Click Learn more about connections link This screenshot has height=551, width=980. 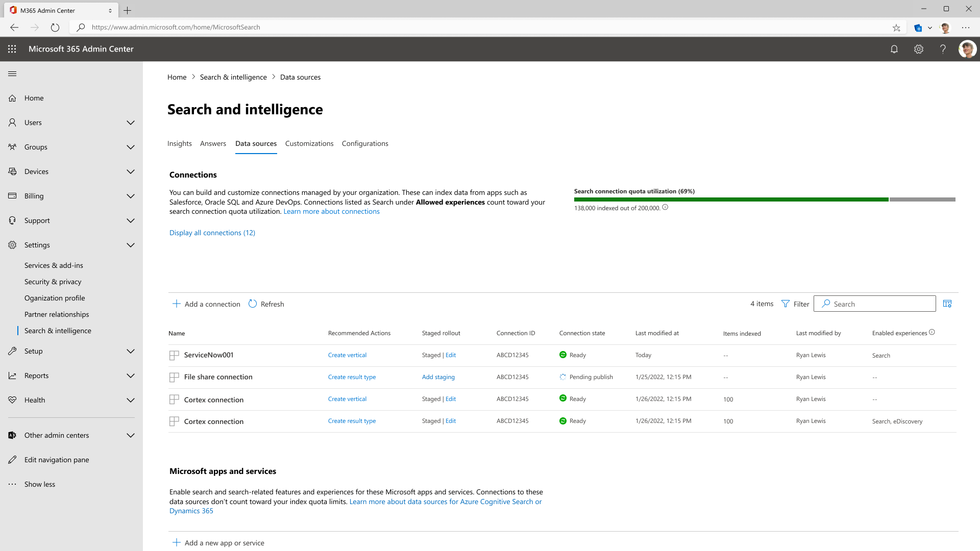tap(331, 211)
